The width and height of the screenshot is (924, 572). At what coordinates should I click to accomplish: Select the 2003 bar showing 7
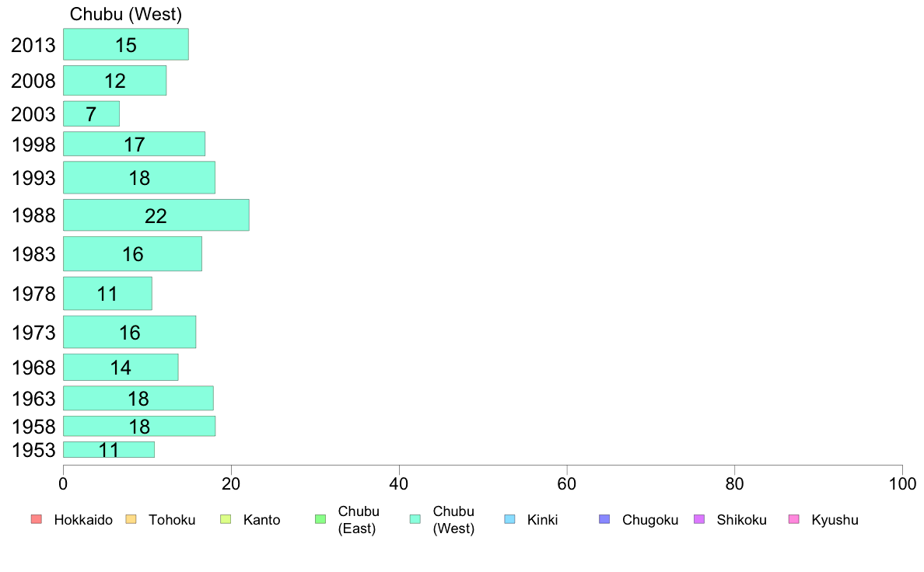91,113
